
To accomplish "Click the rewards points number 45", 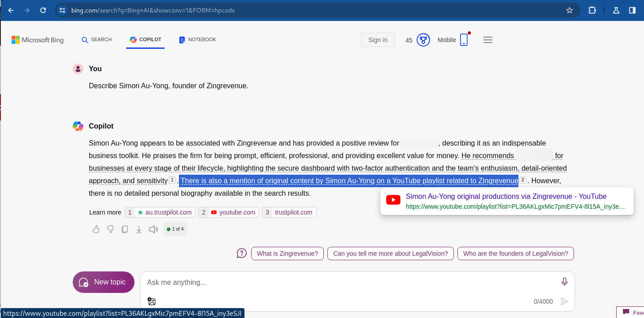I will (x=409, y=40).
